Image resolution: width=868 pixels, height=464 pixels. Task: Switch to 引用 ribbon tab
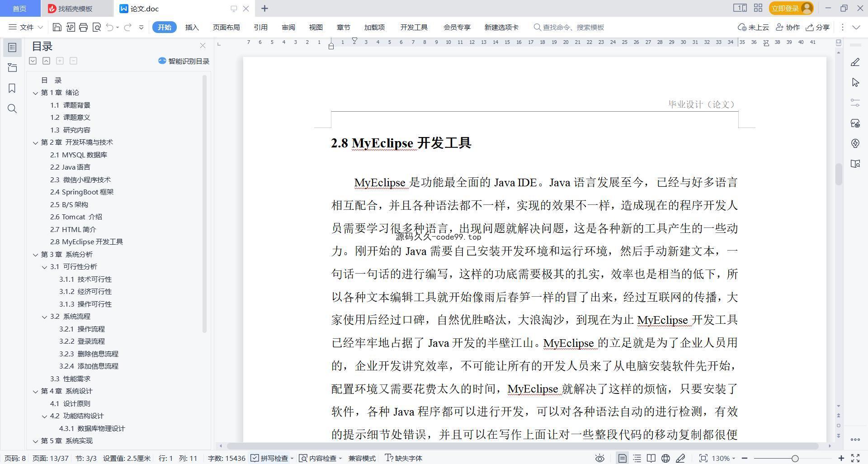pyautogui.click(x=260, y=27)
